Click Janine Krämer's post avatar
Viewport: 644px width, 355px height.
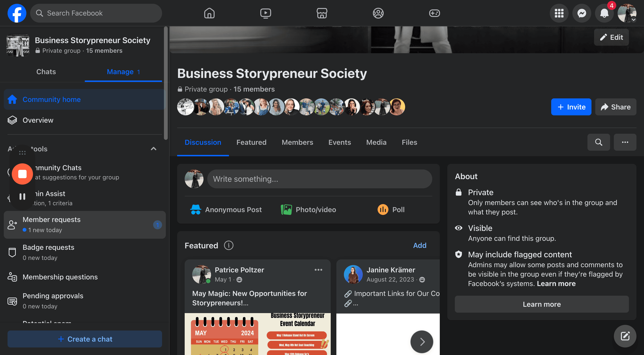(353, 274)
